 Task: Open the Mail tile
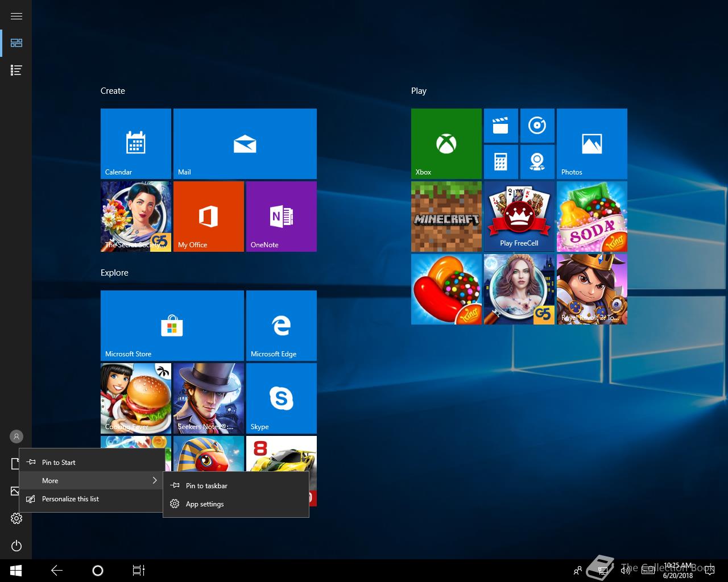click(245, 144)
